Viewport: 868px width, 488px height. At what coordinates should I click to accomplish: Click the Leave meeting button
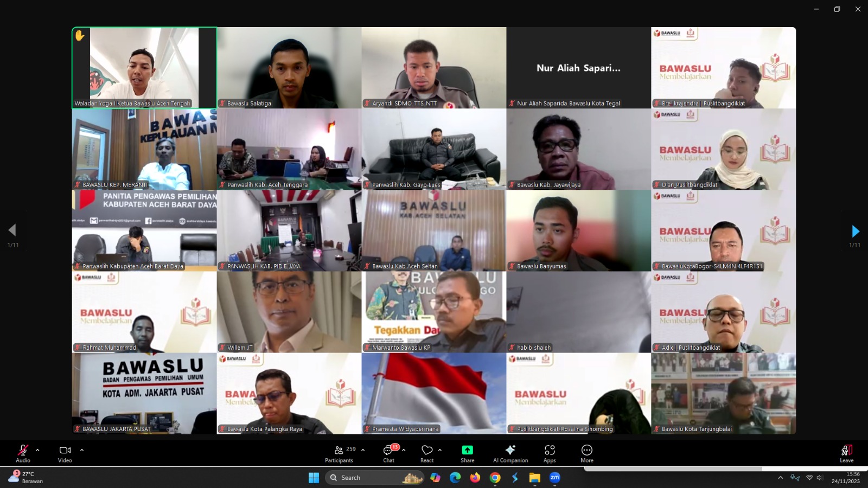click(x=846, y=453)
